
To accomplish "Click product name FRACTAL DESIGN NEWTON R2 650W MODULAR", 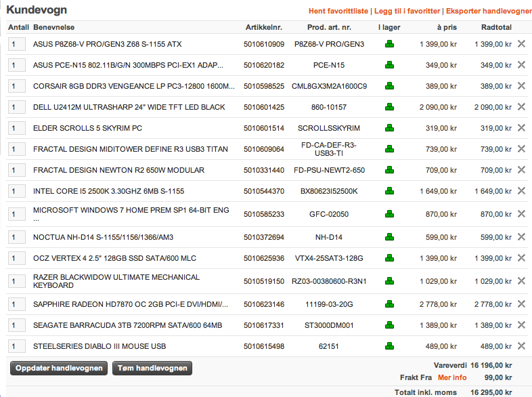I will coord(118,170).
